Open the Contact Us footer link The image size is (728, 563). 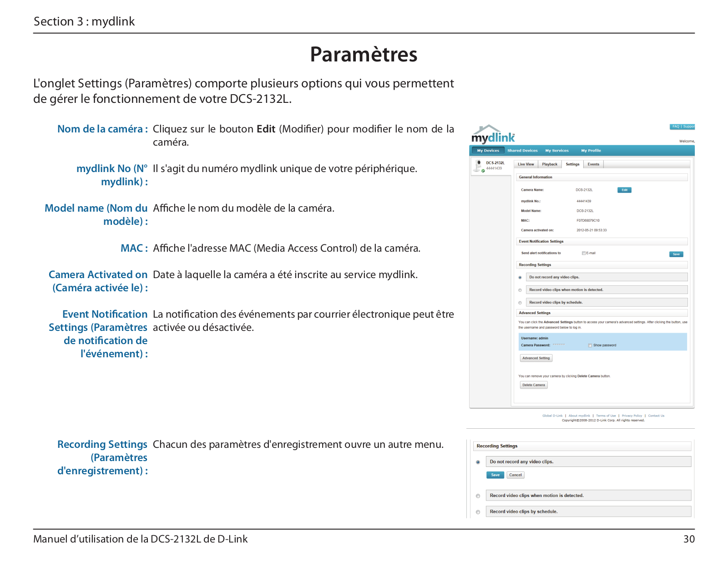656,416
